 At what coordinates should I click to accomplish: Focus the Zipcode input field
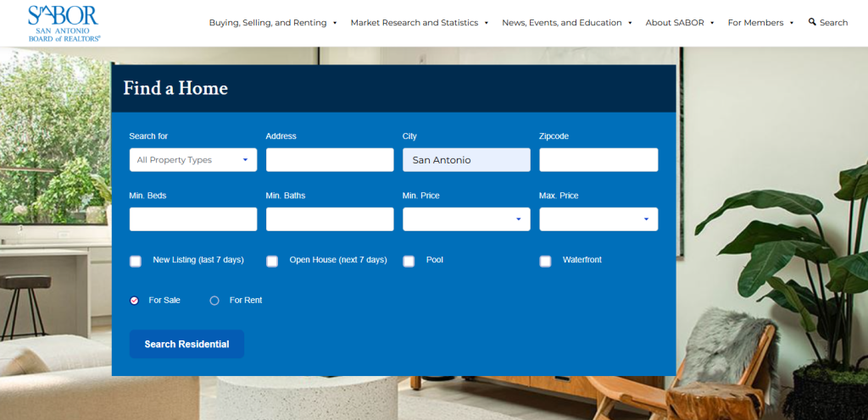[598, 160]
